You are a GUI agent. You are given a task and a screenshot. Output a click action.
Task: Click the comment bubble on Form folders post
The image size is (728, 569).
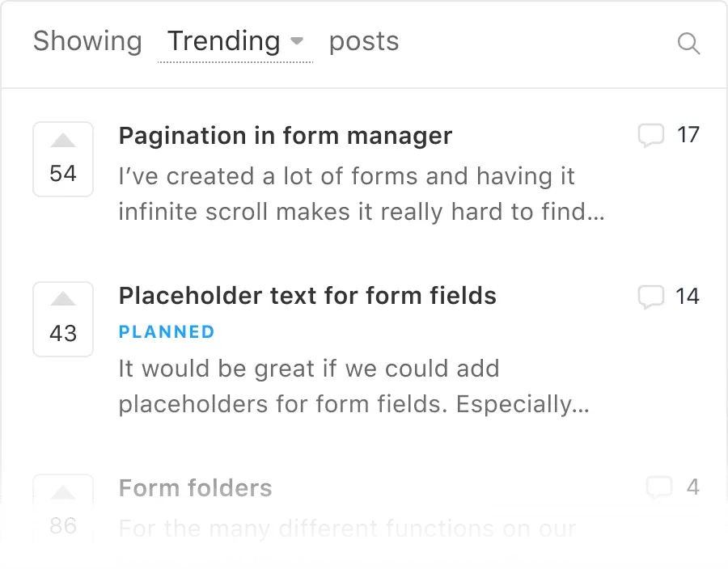point(659,487)
